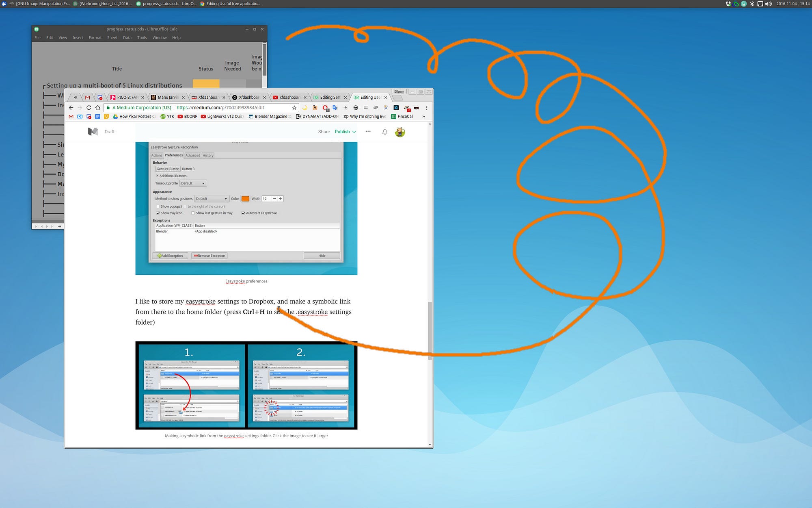Switch to the Manu Järvin Chrome tab
Image resolution: width=812 pixels, height=508 pixels.
click(167, 98)
